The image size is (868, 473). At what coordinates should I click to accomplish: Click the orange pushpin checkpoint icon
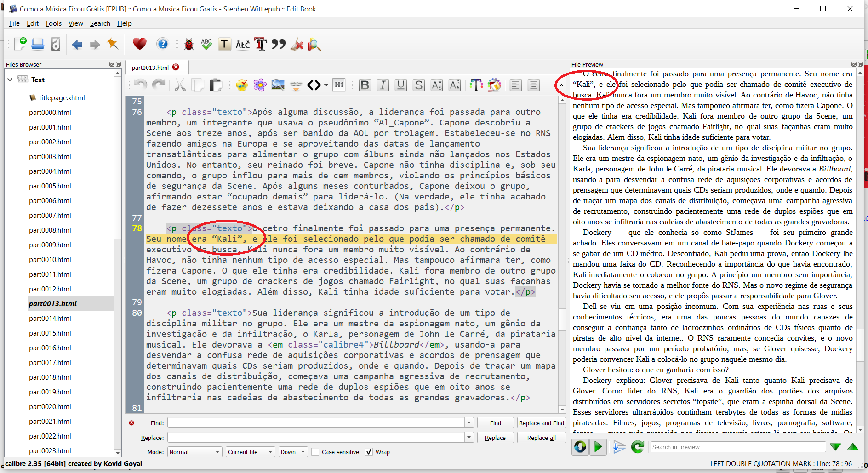click(x=113, y=44)
